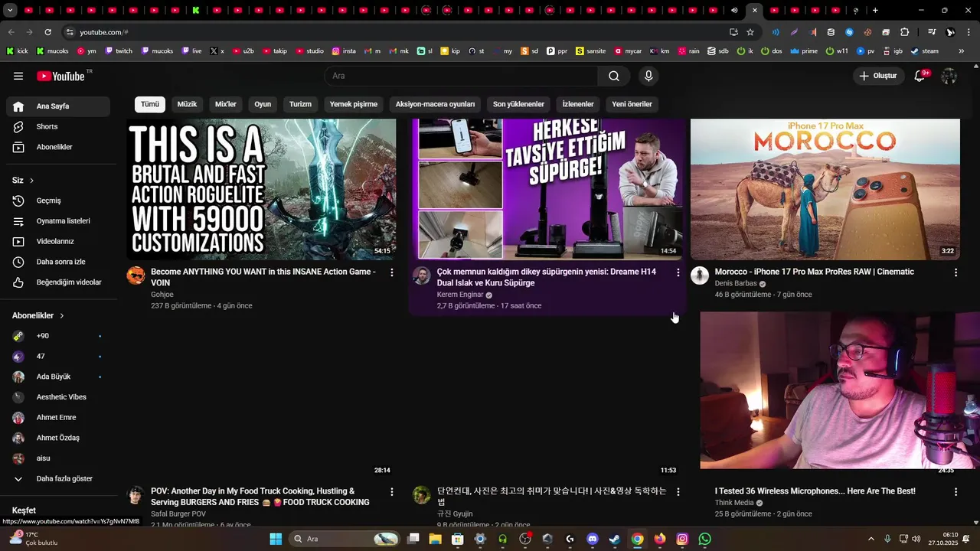Select the Mix'ler filter chip
This screenshot has height=551, width=980.
click(226, 104)
